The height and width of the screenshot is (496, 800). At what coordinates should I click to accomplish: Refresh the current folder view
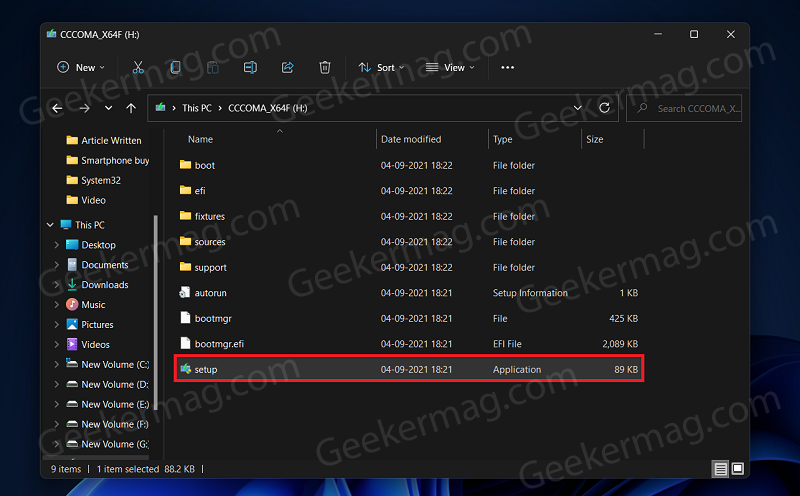pyautogui.click(x=604, y=108)
